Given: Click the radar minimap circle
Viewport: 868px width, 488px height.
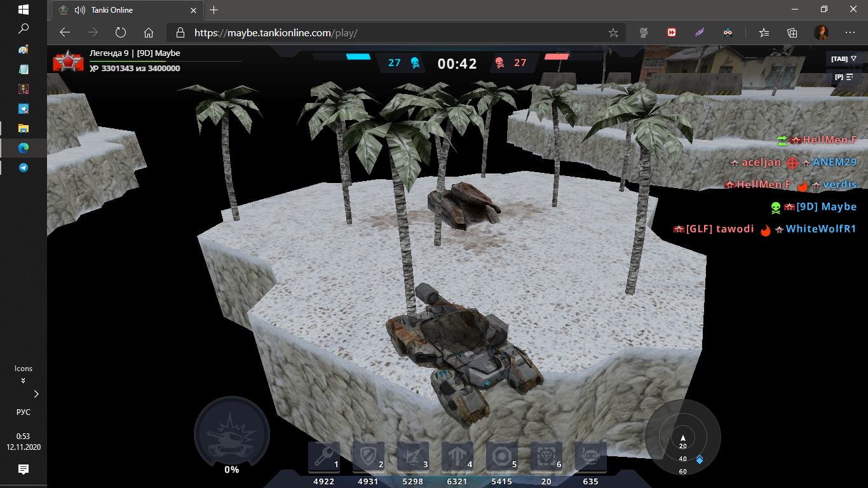Looking at the screenshot, I should pyautogui.click(x=683, y=437).
